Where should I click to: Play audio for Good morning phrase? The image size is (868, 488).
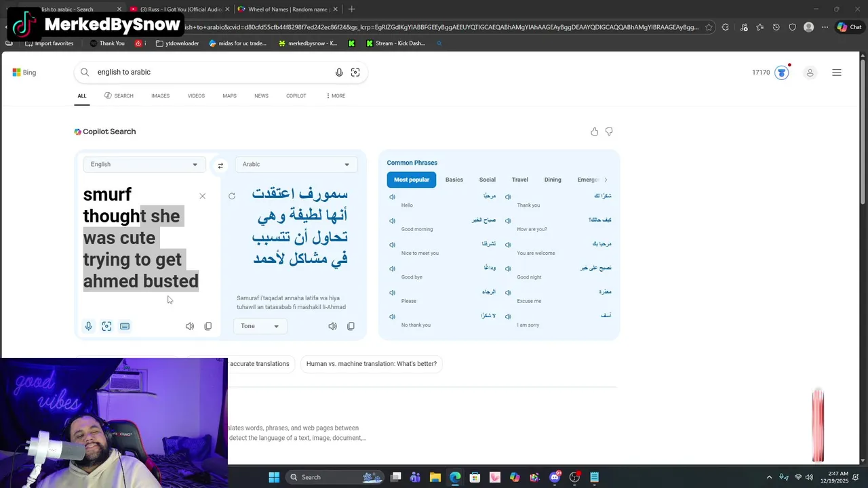(392, 221)
